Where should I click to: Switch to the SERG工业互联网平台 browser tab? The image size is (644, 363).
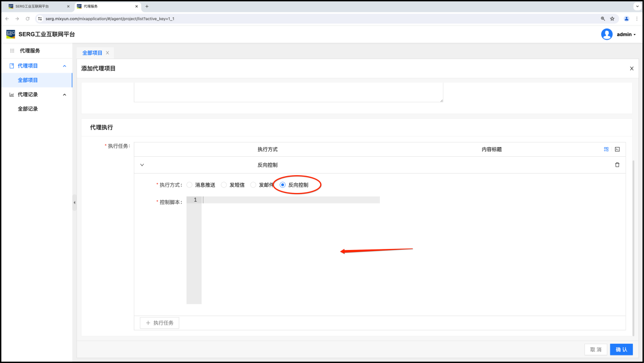coord(36,6)
